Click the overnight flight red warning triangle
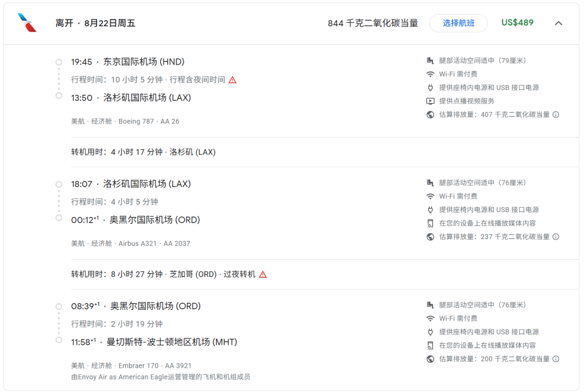 232,80
